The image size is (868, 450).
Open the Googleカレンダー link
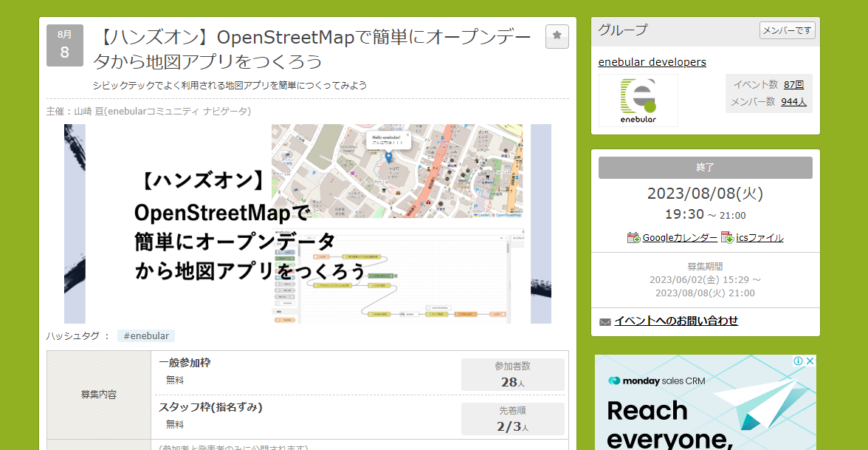click(x=679, y=238)
